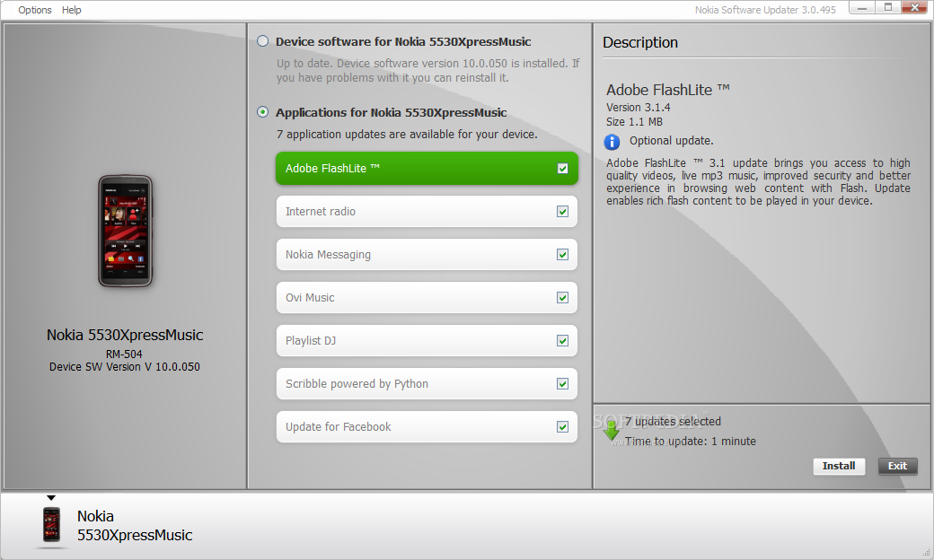Click the Description heading
The height and width of the screenshot is (560, 934).
(640, 42)
